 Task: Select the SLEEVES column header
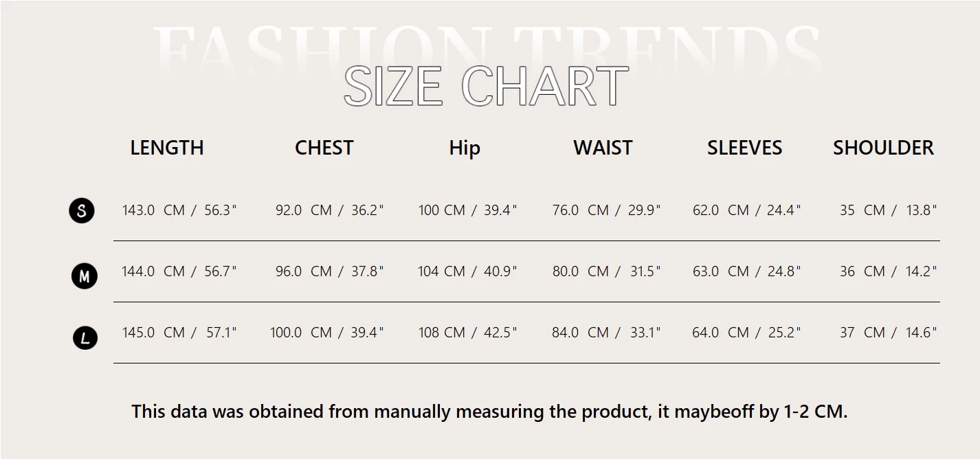tap(744, 148)
